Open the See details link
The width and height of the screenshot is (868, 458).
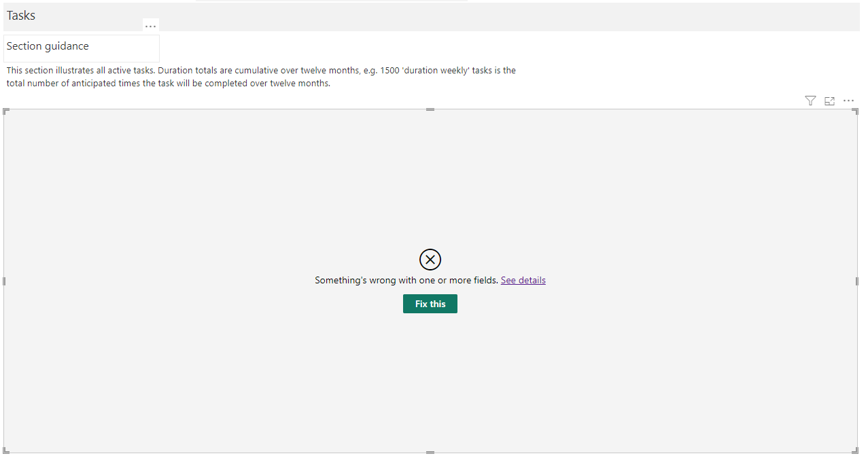(x=523, y=279)
